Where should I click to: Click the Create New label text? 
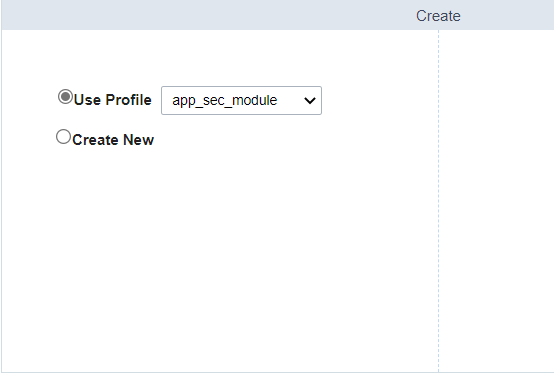tap(113, 140)
